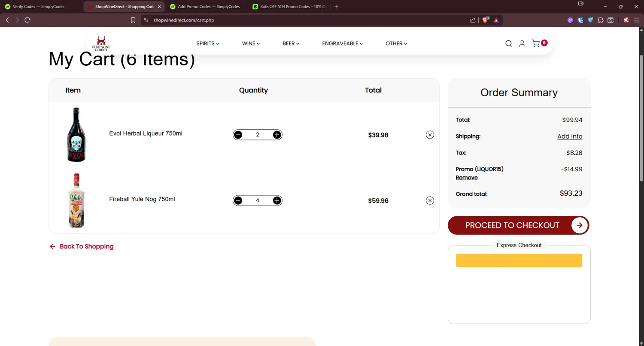Remove Evol Herbal Liqueur with the X icon

coord(430,135)
